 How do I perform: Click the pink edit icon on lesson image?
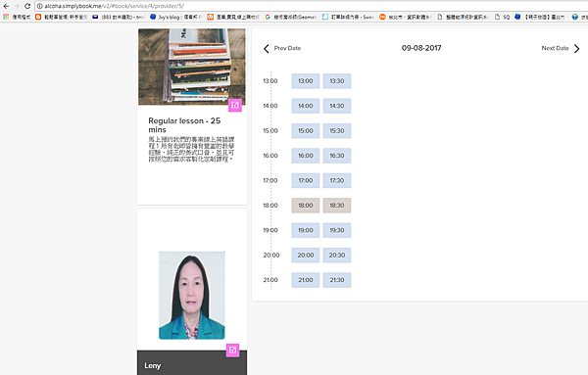(x=235, y=105)
